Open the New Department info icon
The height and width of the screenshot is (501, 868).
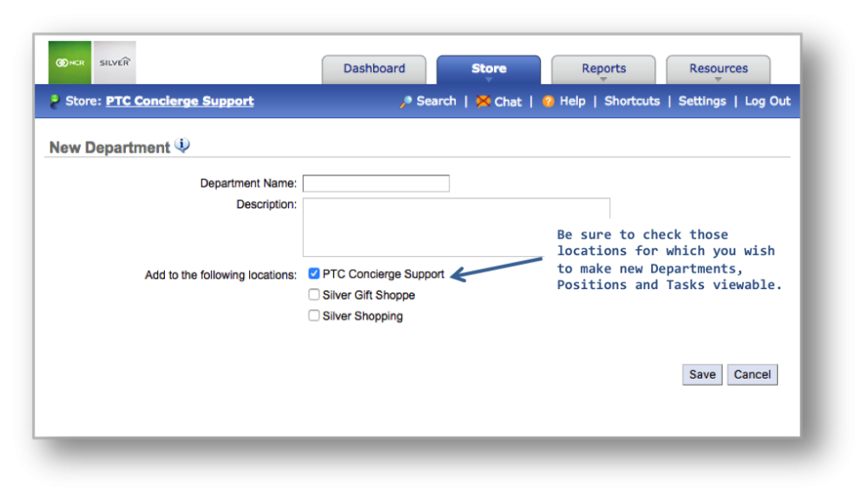pos(182,146)
